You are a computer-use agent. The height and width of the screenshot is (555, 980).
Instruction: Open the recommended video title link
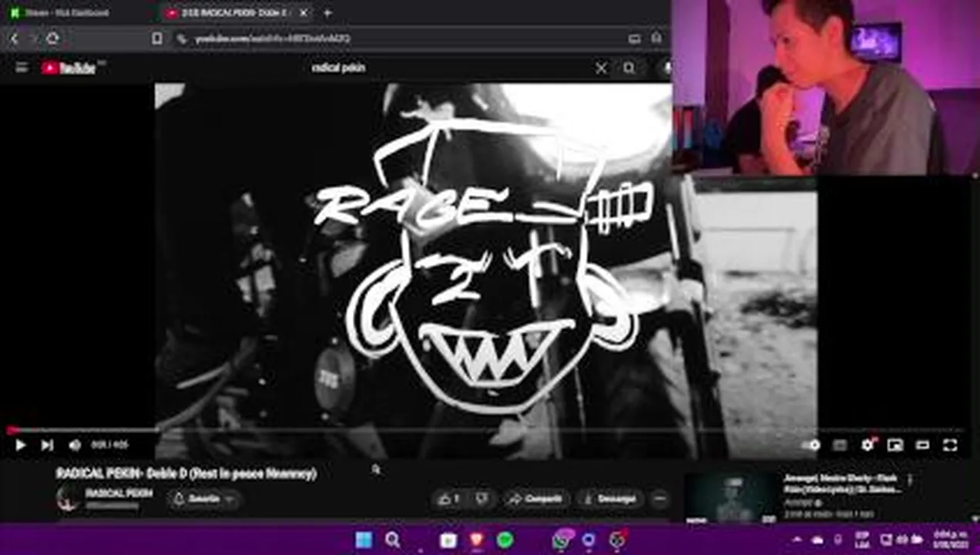[x=842, y=483]
